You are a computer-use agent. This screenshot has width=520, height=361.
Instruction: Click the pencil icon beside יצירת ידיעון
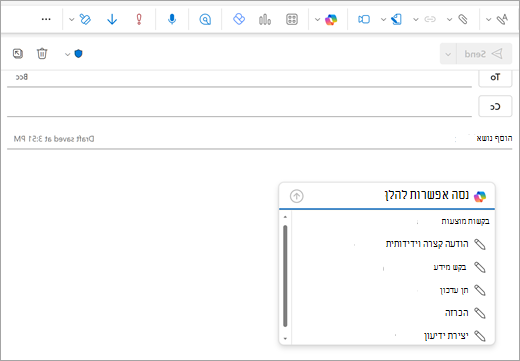(x=480, y=336)
